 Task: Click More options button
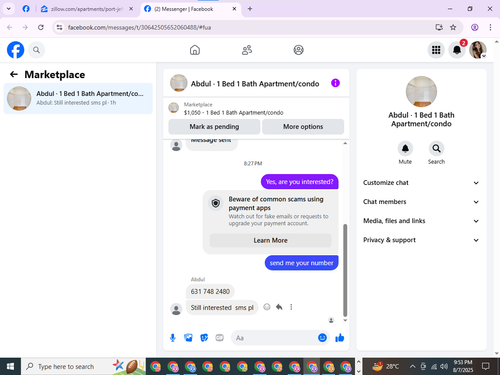pyautogui.click(x=303, y=127)
